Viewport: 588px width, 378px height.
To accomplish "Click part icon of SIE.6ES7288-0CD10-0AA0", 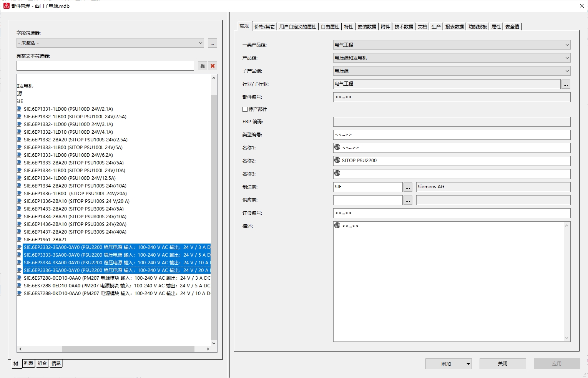I will [x=19, y=278].
